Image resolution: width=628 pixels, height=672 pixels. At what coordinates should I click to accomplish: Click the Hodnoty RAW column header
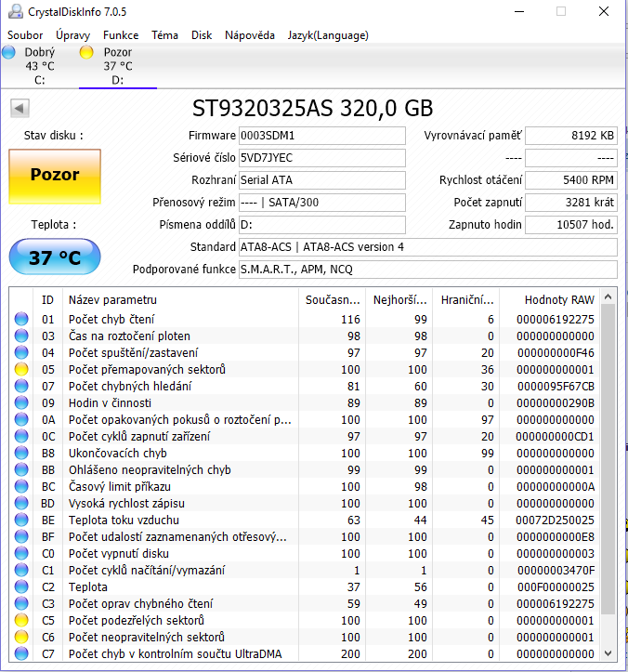(550, 299)
